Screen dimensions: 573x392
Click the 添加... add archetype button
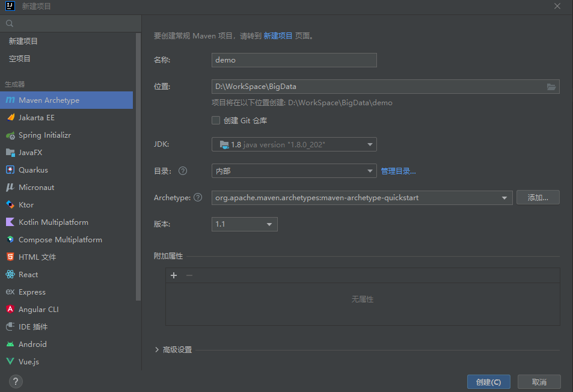point(538,198)
